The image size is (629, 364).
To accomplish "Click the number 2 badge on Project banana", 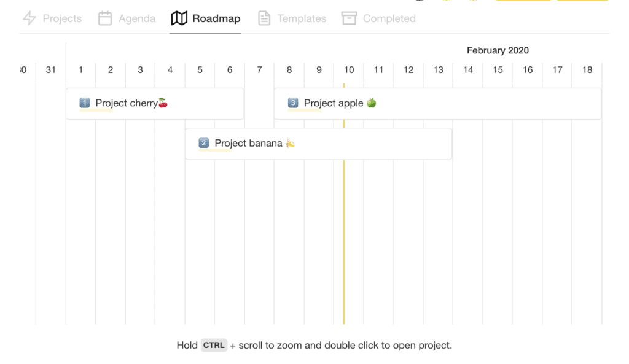I will pos(204,144).
